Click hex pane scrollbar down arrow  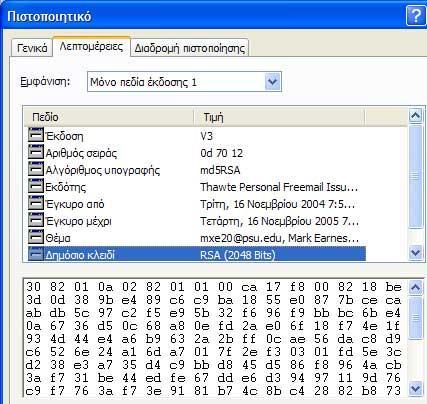[415, 389]
